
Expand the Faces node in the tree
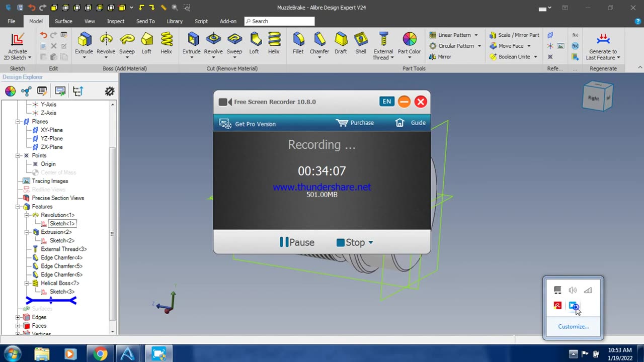point(18,326)
